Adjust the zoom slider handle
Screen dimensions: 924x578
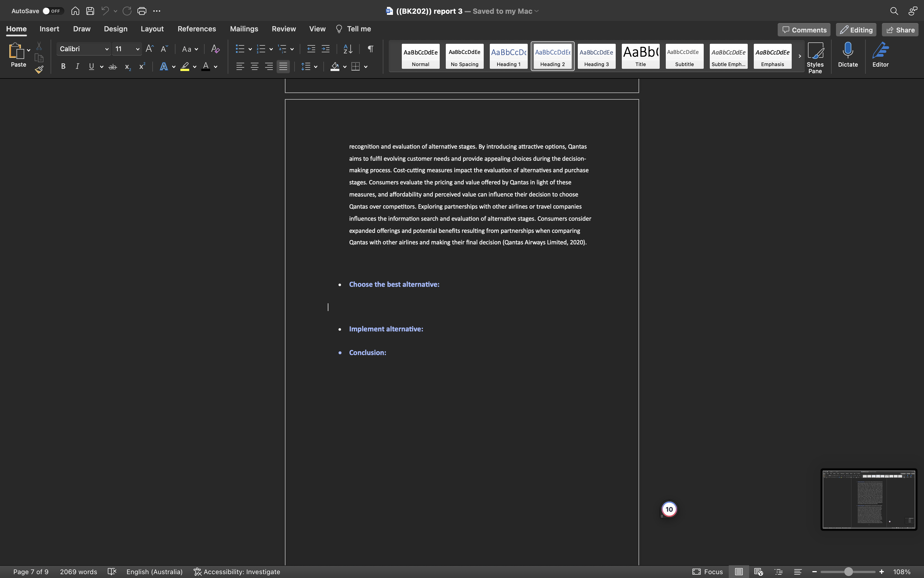pos(848,572)
